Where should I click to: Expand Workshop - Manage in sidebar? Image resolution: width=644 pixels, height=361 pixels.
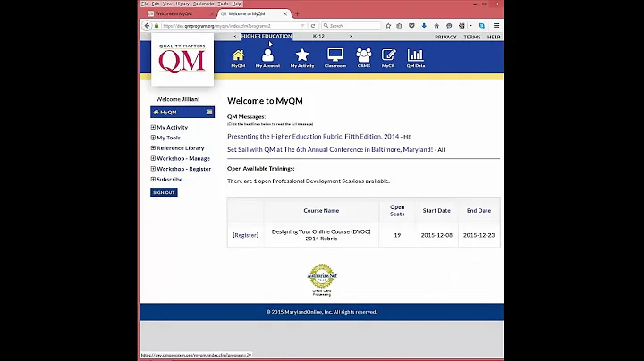[153, 158]
